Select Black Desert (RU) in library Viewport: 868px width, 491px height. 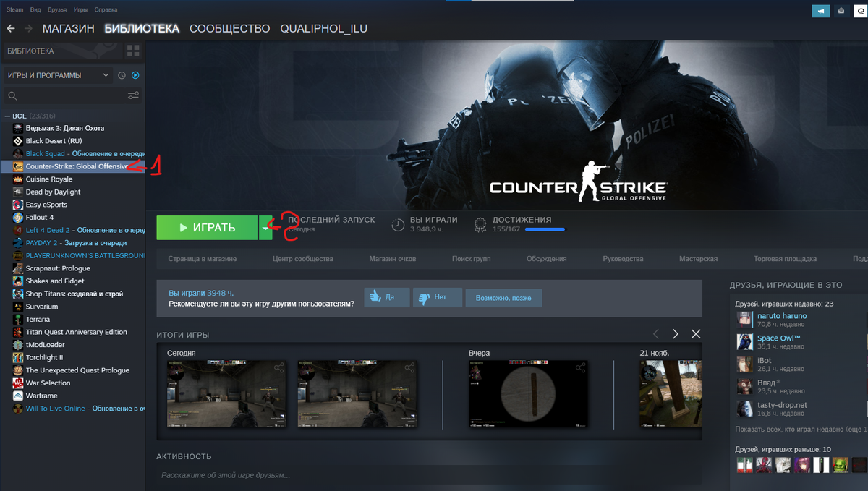pos(54,141)
